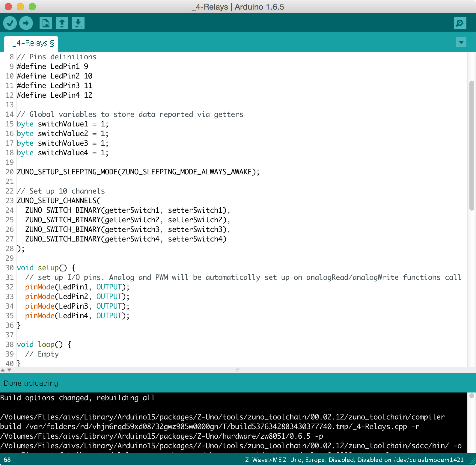Screen dimensions: 476x465
Task: Click the '// Empty' comment line
Action: tap(42, 354)
